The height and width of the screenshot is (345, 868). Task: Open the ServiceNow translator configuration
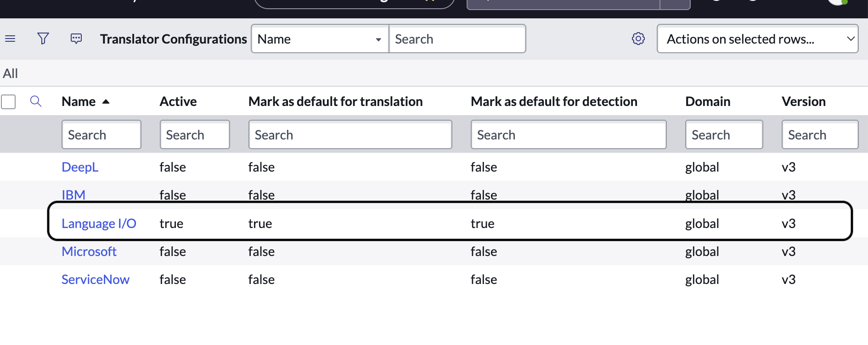96,280
